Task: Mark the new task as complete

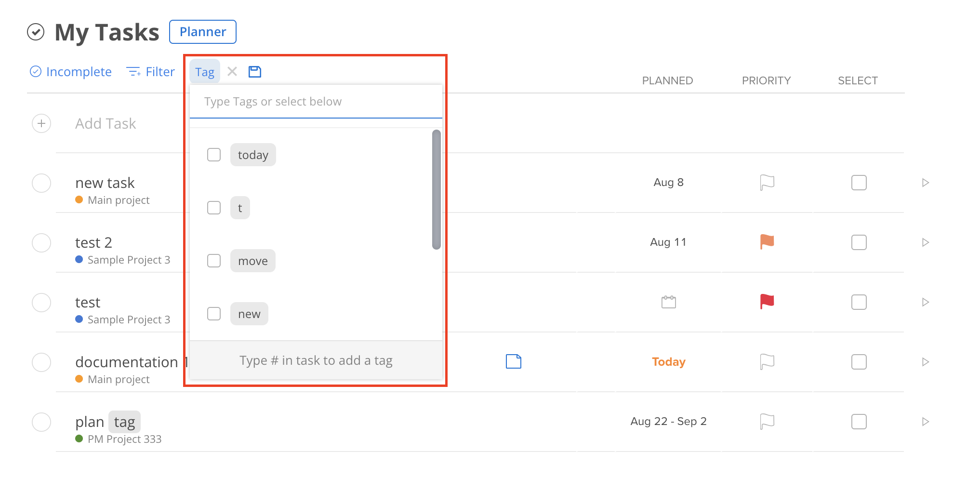Action: point(41,183)
